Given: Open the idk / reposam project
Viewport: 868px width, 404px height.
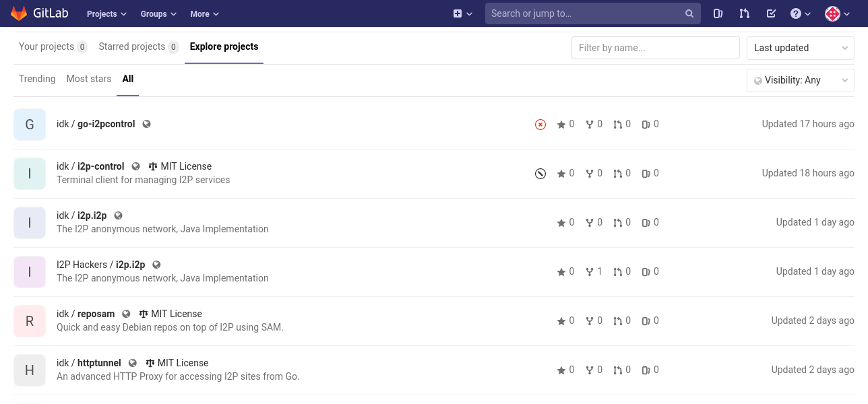Looking at the screenshot, I should (x=86, y=314).
